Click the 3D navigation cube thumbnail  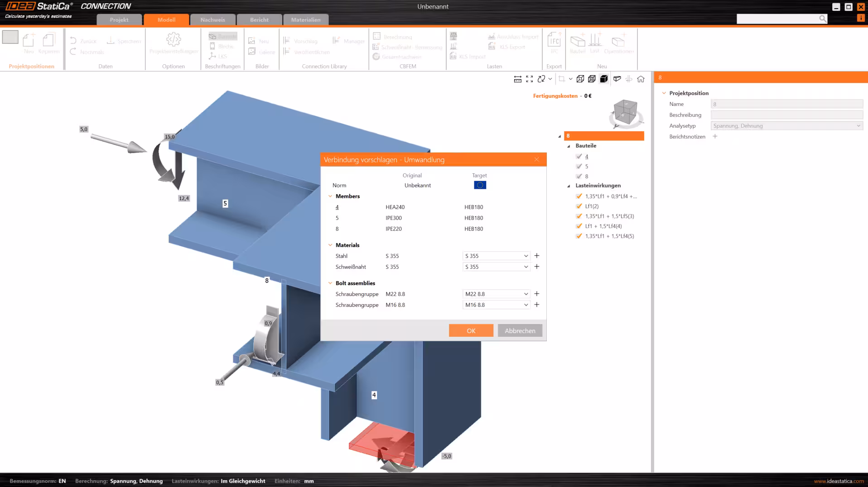click(x=626, y=112)
